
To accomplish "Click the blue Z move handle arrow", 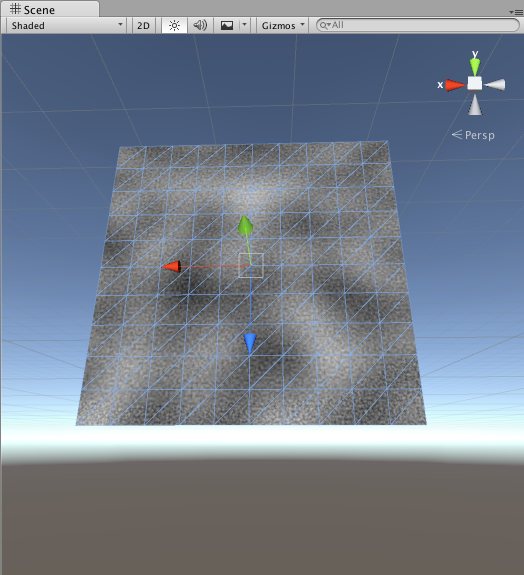I will (250, 344).
